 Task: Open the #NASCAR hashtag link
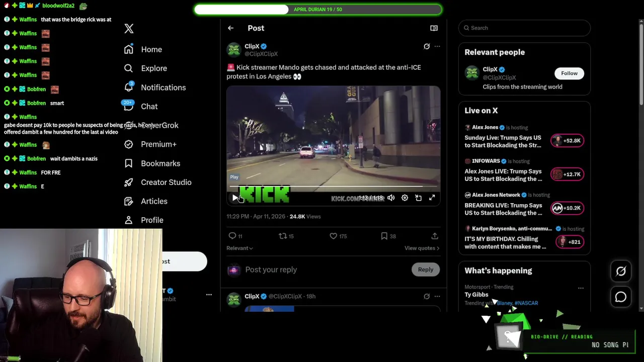pos(526,303)
